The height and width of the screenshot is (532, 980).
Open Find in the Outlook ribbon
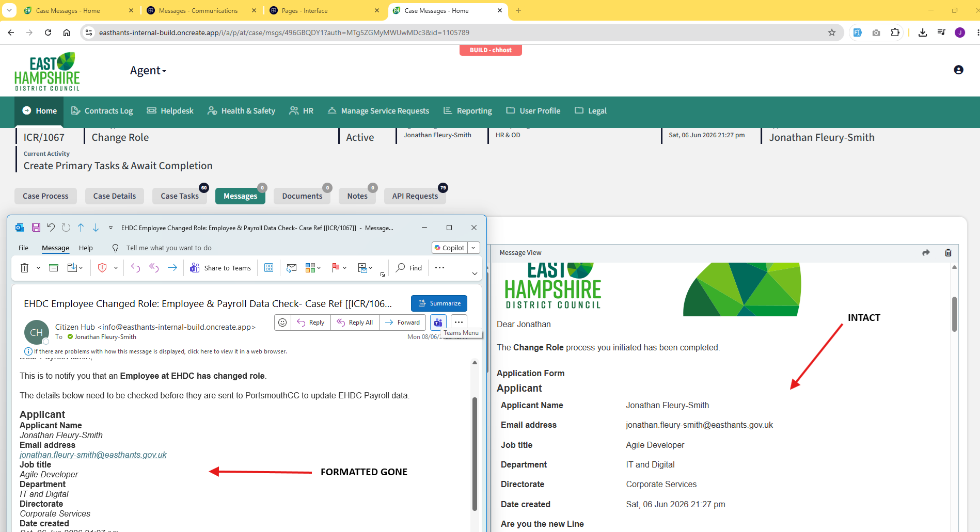coord(409,268)
